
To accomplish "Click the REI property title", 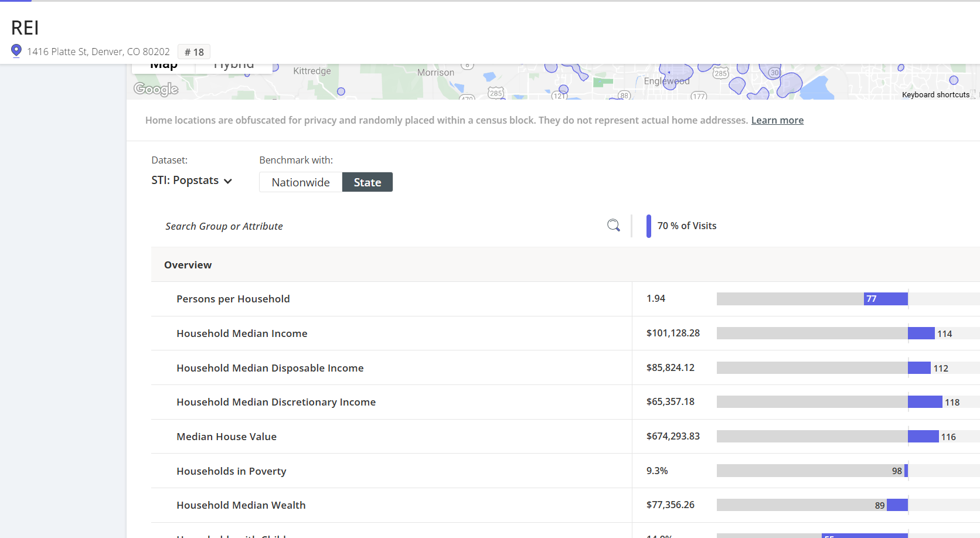I will [25, 28].
